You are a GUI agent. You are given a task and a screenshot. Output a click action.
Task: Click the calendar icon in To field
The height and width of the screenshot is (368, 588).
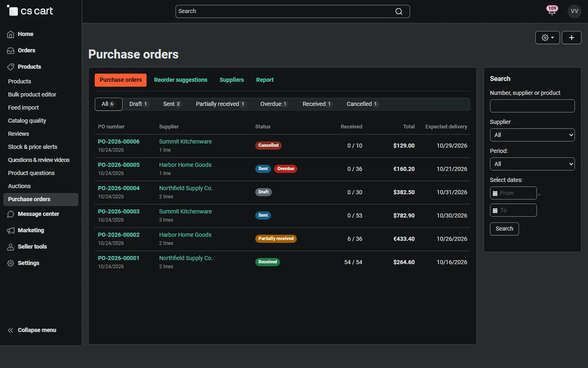click(495, 211)
